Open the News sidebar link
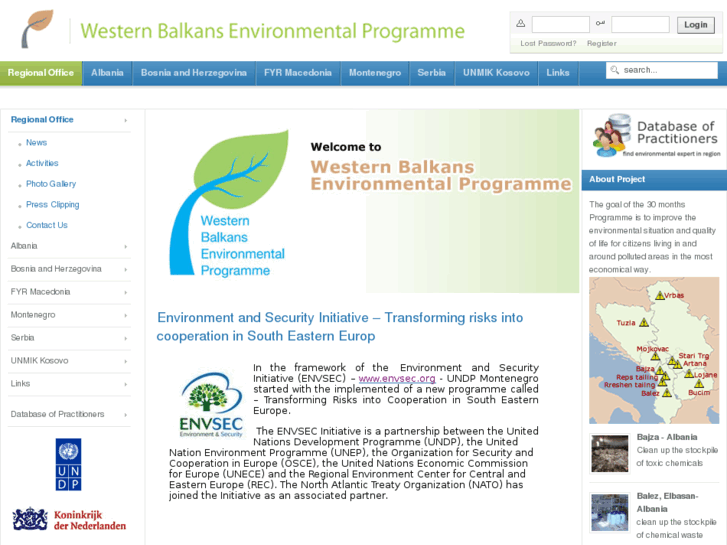Image resolution: width=727 pixels, height=545 pixels. click(36, 142)
